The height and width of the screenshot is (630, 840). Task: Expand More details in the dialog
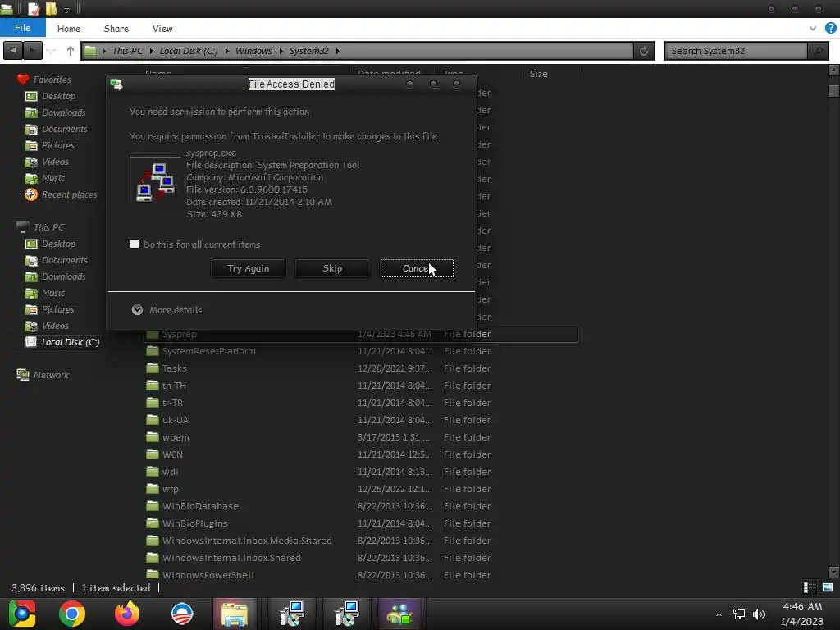[167, 310]
